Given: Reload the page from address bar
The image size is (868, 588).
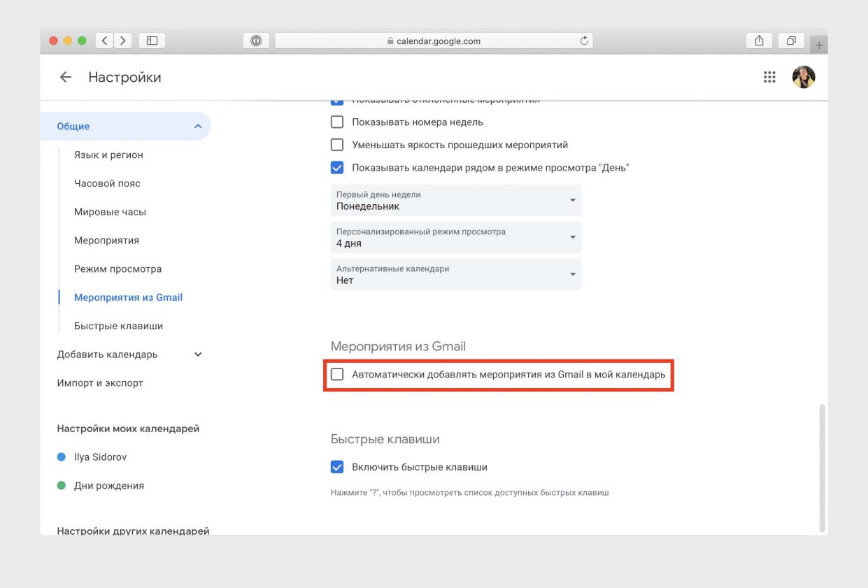Looking at the screenshot, I should 584,41.
